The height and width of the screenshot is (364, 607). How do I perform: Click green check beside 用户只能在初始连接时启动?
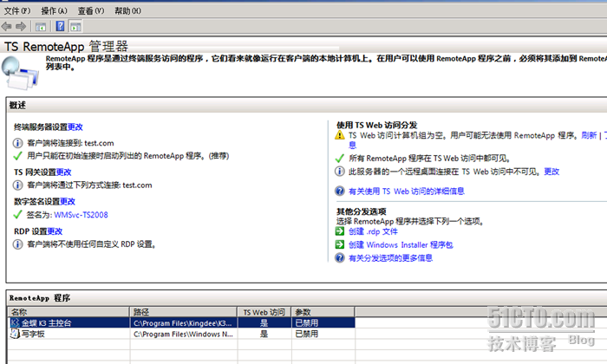17,156
